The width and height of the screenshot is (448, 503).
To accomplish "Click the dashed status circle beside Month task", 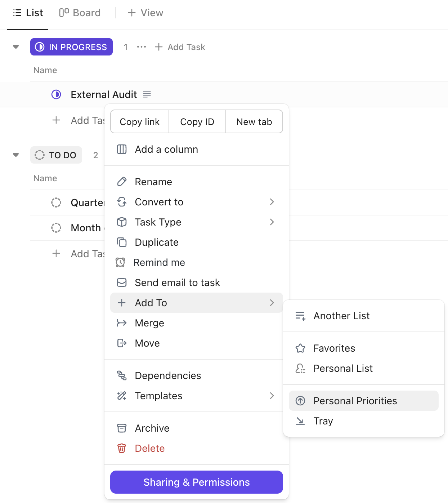I will (56, 228).
